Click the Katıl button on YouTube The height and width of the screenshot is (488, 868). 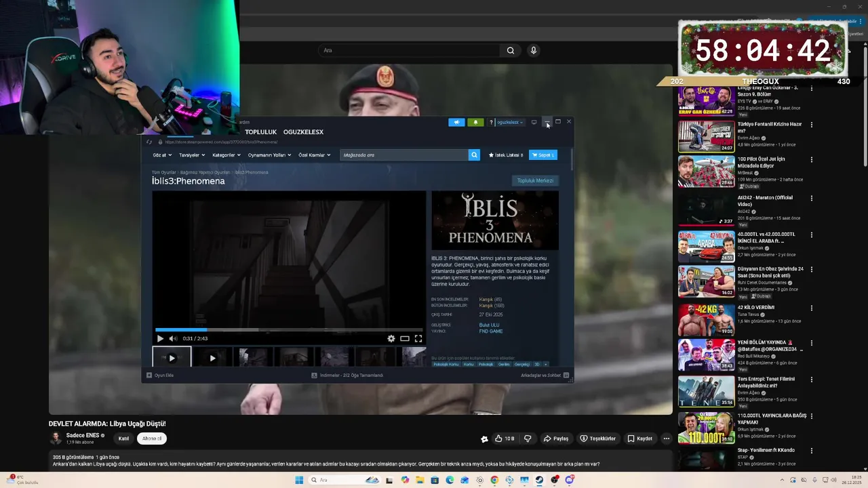pyautogui.click(x=123, y=439)
